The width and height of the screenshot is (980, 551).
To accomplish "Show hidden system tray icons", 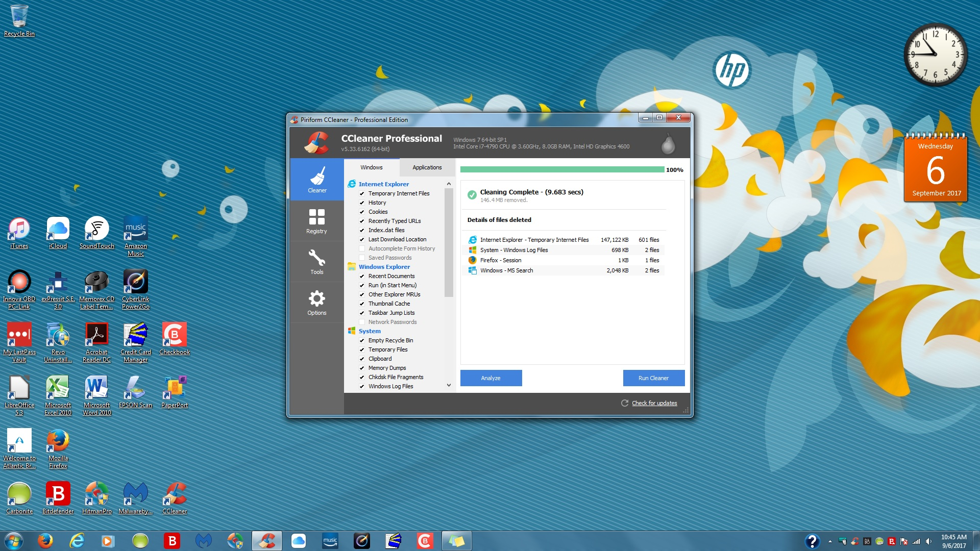I will [830, 541].
